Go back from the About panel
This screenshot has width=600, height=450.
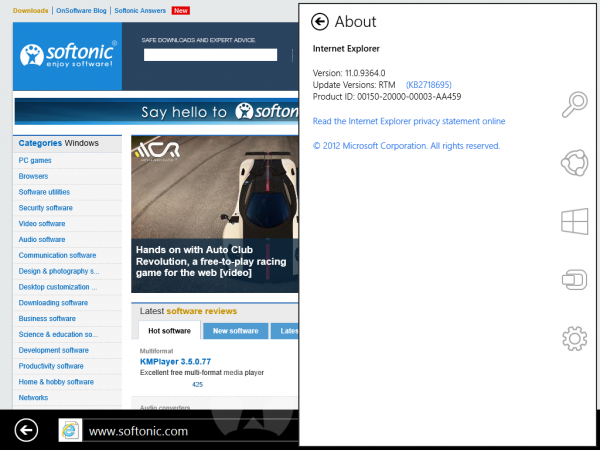[x=320, y=22]
